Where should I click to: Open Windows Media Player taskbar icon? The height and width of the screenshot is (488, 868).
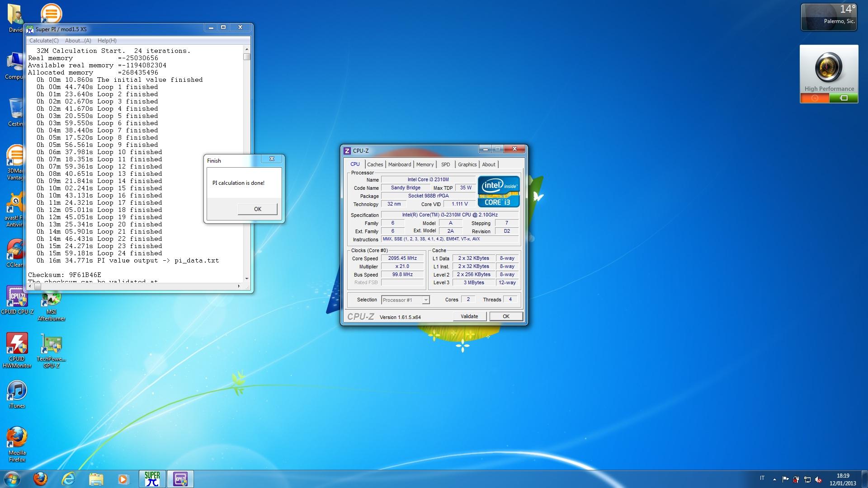coord(123,479)
